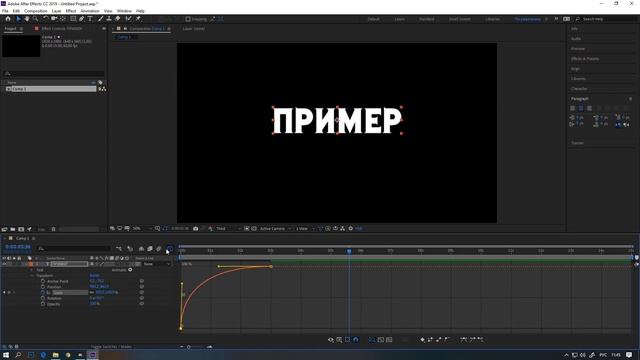Toggle the Rotation property stopwatch
The image size is (640, 360).
pyautogui.click(x=43, y=298)
